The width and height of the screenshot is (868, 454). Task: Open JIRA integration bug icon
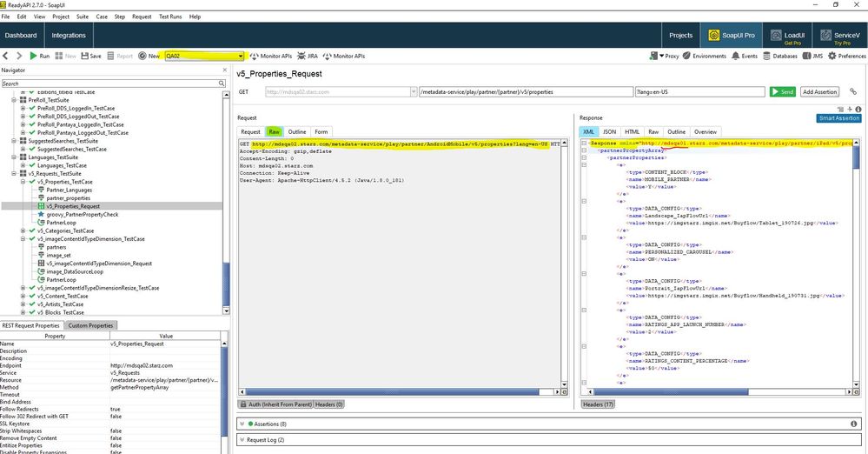coord(301,56)
